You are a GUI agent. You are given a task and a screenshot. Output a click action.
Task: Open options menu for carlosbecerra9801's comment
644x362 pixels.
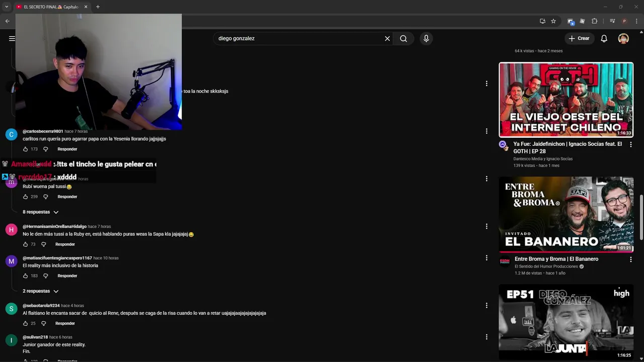pyautogui.click(x=487, y=131)
